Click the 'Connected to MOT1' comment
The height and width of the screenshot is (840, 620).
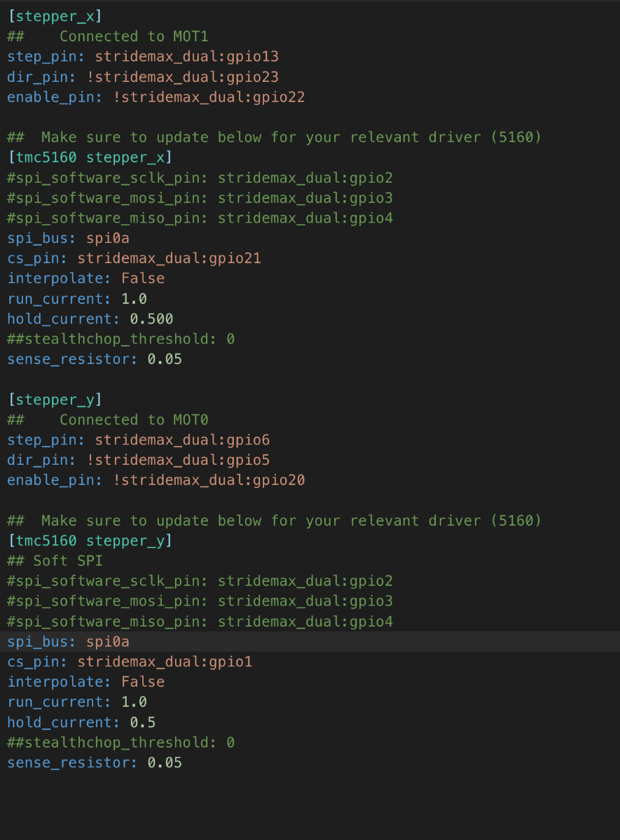(134, 36)
